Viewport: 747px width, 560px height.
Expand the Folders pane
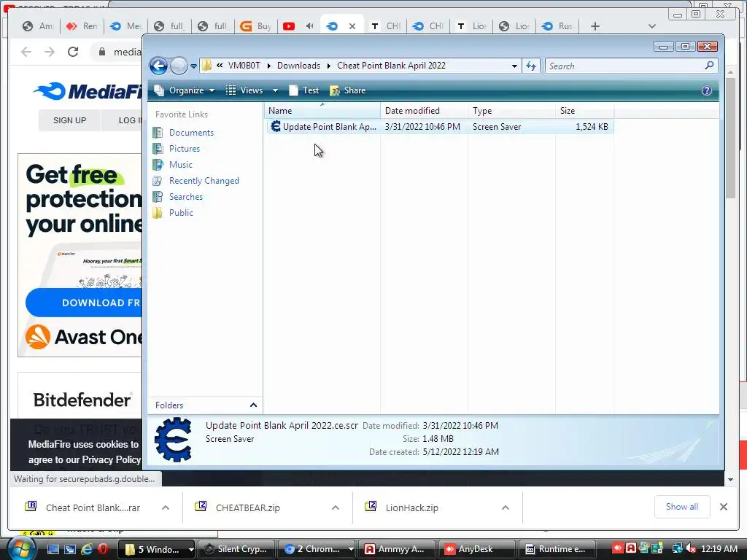253,405
